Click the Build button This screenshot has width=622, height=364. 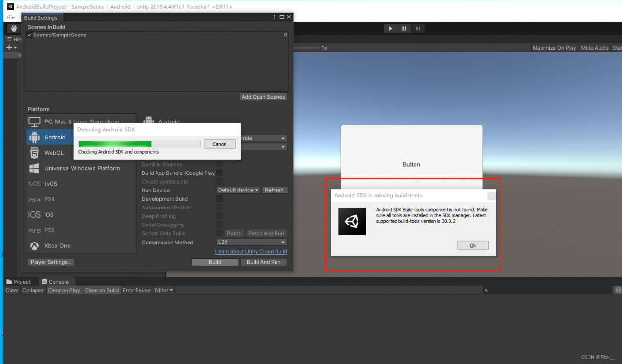click(x=215, y=262)
